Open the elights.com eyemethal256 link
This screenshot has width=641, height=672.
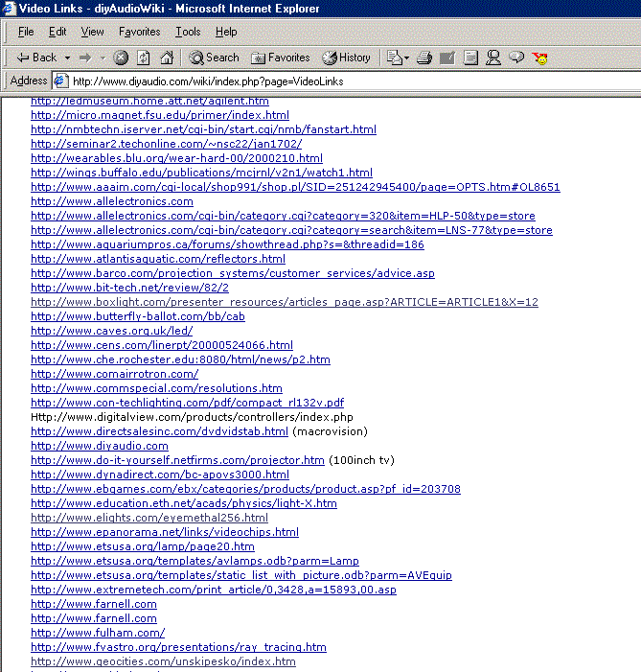[149, 518]
